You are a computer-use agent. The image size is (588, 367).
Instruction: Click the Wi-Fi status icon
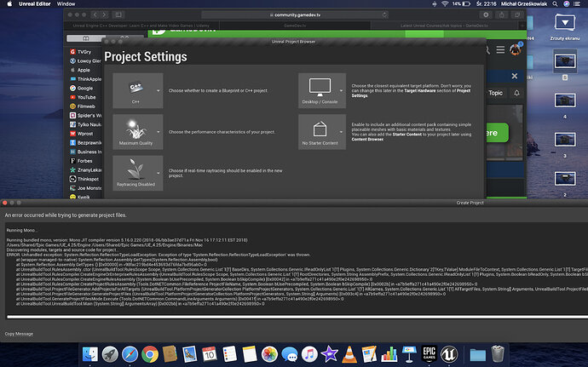(445, 3)
